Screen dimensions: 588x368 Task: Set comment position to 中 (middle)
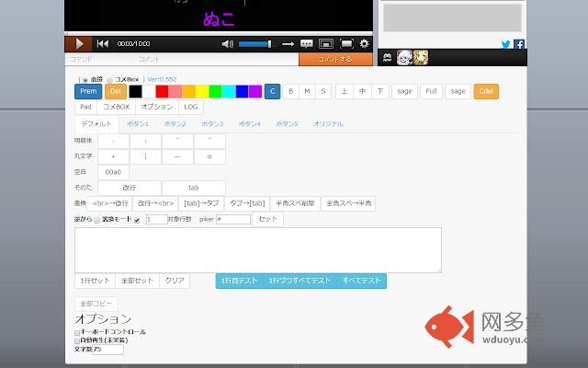pyautogui.click(x=362, y=91)
